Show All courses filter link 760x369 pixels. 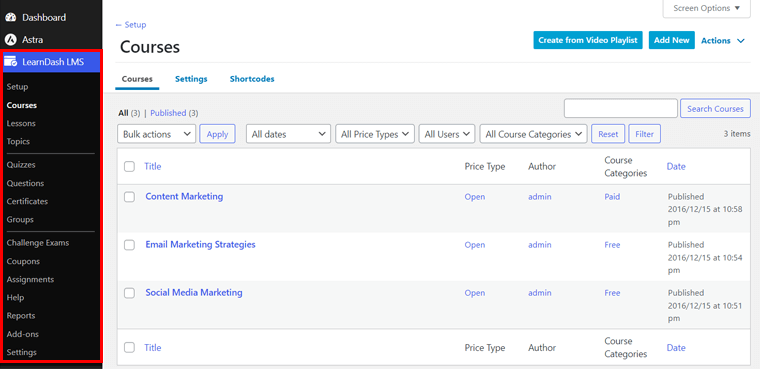(x=123, y=113)
